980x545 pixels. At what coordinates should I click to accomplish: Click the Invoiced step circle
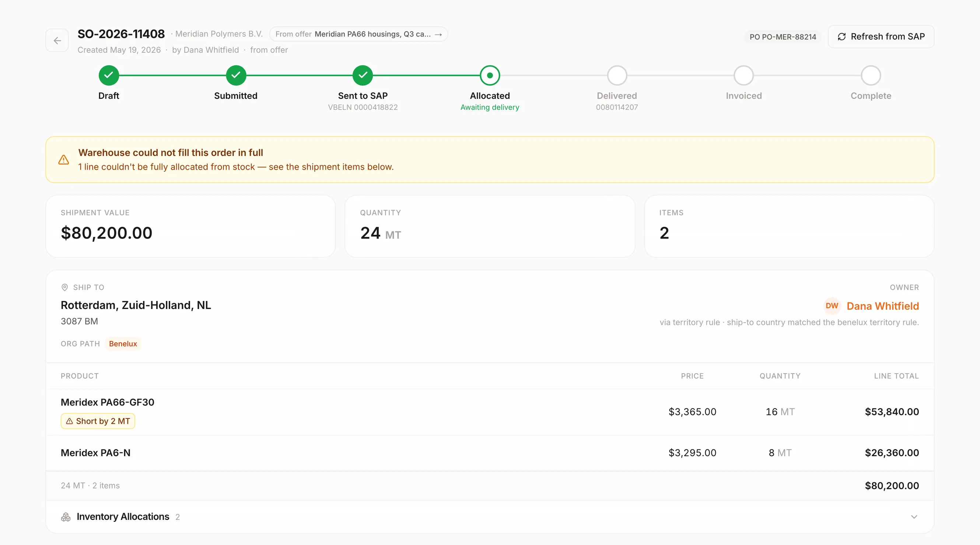pyautogui.click(x=744, y=76)
